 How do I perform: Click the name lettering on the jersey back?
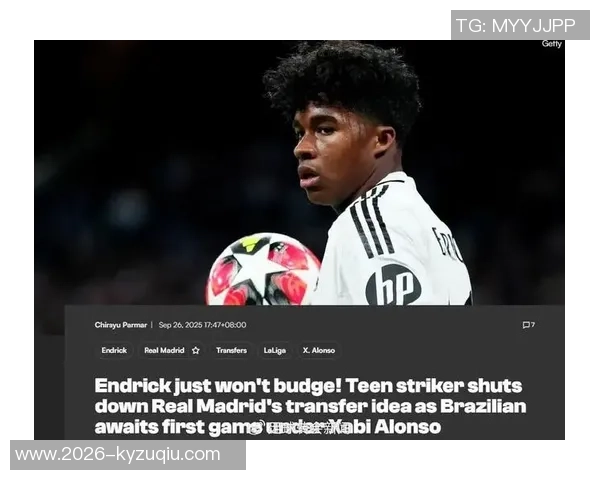(x=447, y=243)
